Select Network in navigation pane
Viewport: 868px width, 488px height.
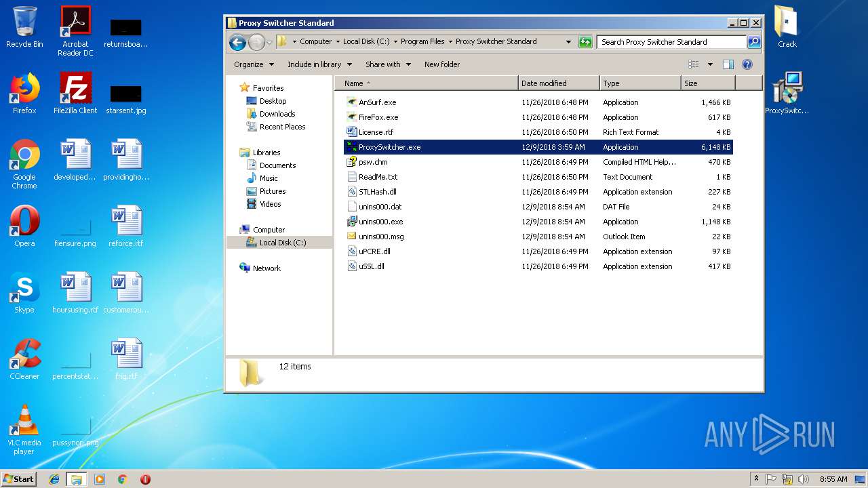pos(267,268)
